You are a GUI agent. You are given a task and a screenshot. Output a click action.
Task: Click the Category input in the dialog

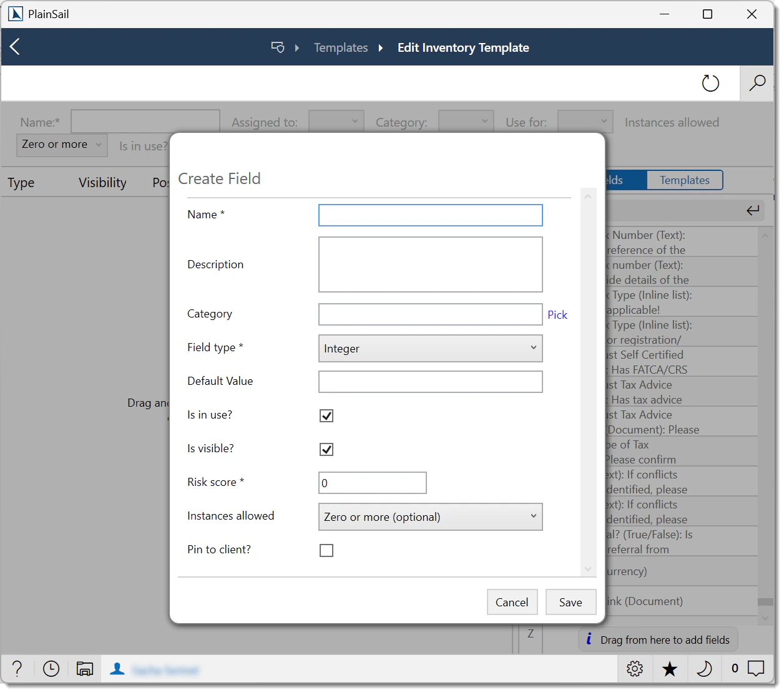click(431, 314)
